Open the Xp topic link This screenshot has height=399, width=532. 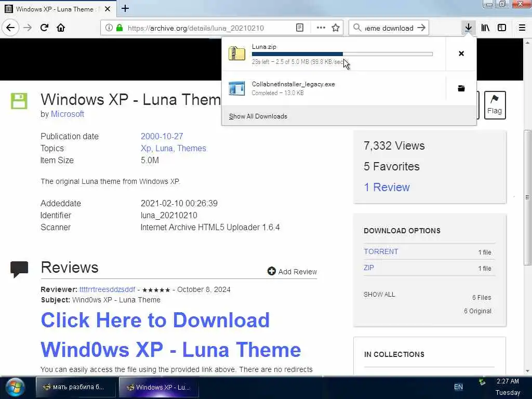tap(147, 148)
